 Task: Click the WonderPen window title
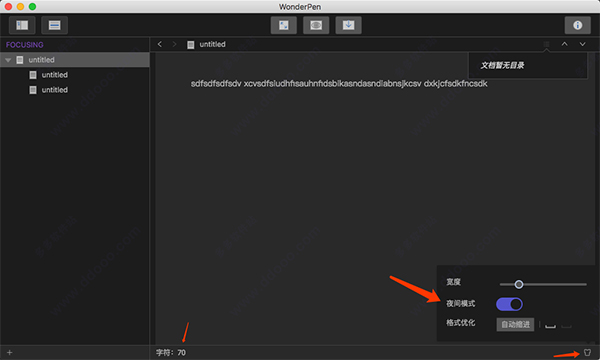(x=300, y=7)
